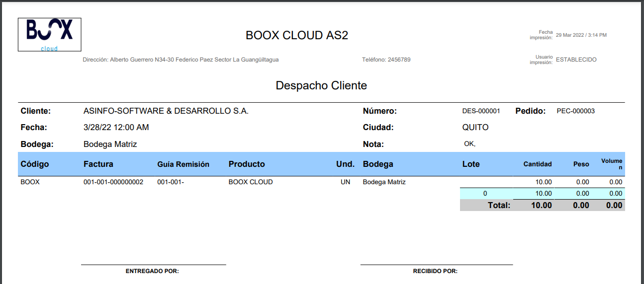Click the Cantidad column header

(538, 164)
